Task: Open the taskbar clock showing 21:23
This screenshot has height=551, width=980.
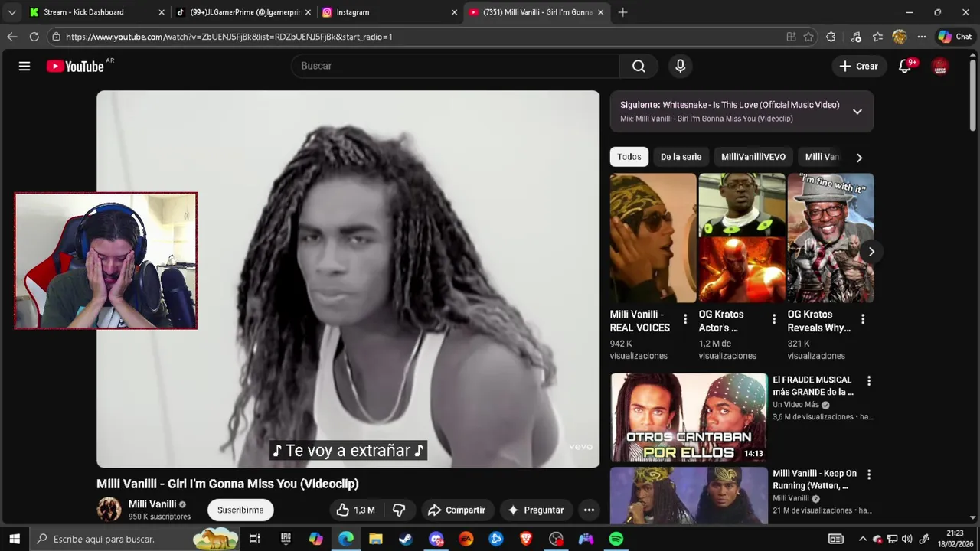Action: point(955,539)
